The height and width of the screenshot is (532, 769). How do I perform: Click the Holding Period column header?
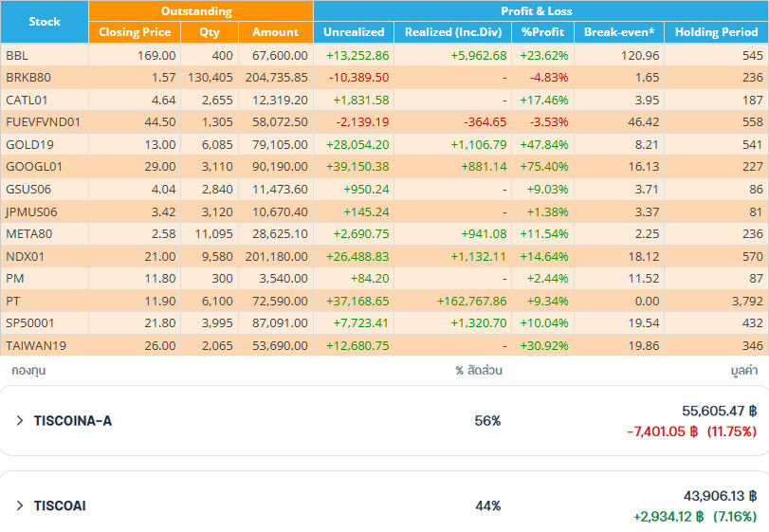click(x=716, y=32)
